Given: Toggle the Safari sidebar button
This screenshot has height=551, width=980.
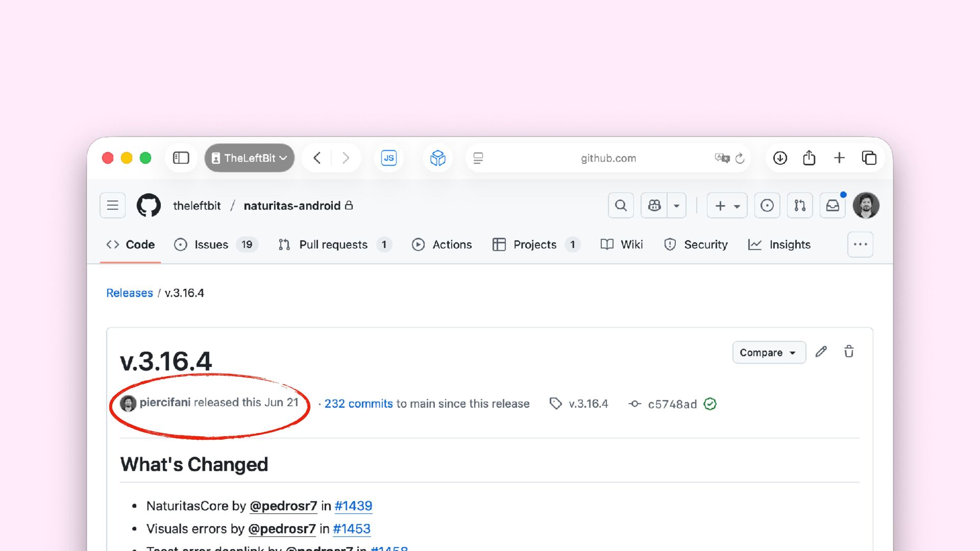Looking at the screenshot, I should (x=181, y=158).
